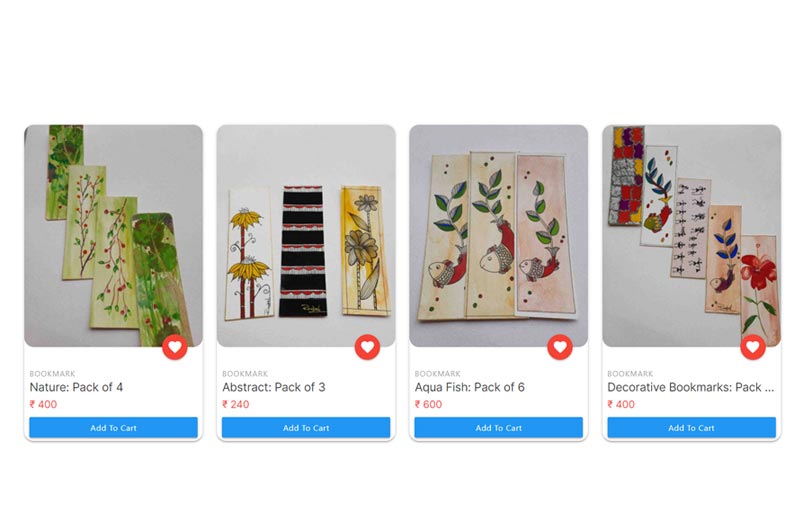Viewport: 800px width, 520px height.
Task: Select the ₹ 240 price label
Action: tap(236, 404)
